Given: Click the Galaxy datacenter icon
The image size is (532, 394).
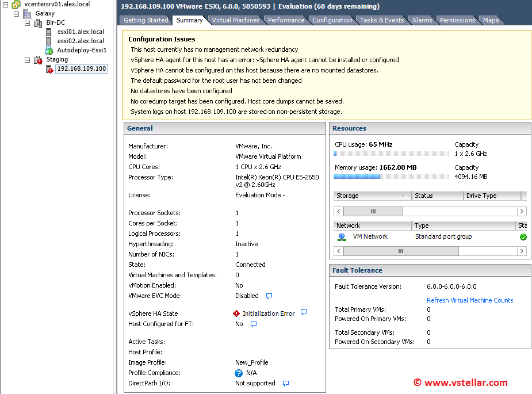Looking at the screenshot, I should [x=27, y=13].
